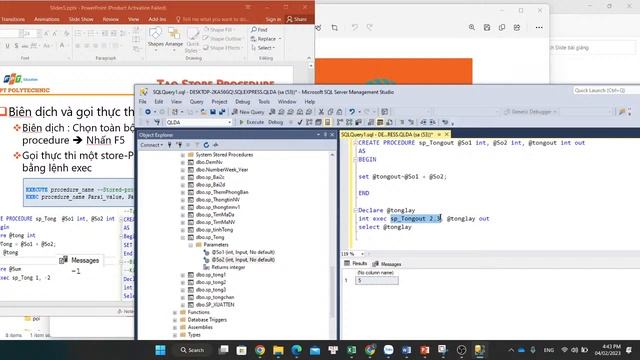Screen dimensions: 640x360
Task: Collapse the dbo.sp_Tong tree node
Action: tap(183, 237)
